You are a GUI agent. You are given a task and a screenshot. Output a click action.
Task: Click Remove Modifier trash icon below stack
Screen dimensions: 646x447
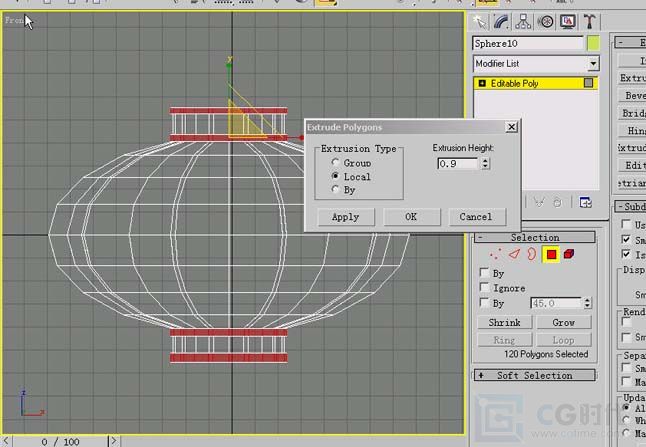click(557, 202)
